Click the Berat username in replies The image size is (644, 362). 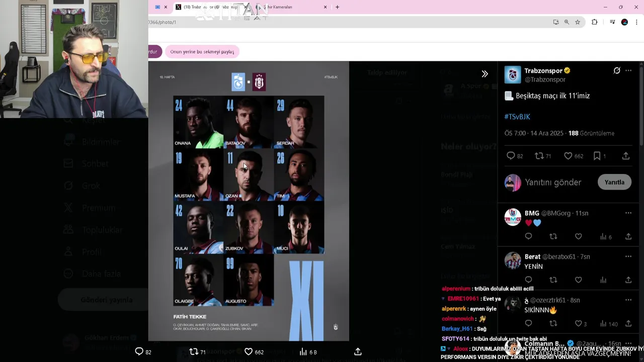click(x=532, y=256)
